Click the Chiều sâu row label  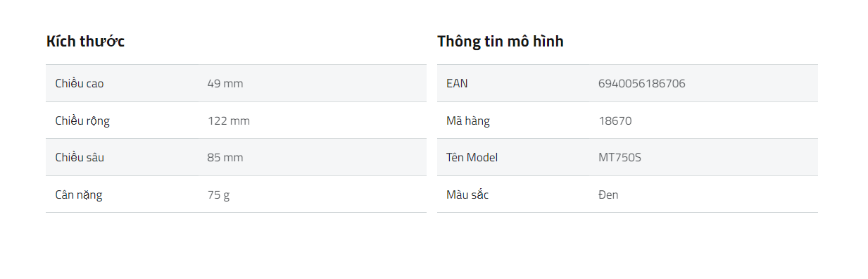pos(80,157)
